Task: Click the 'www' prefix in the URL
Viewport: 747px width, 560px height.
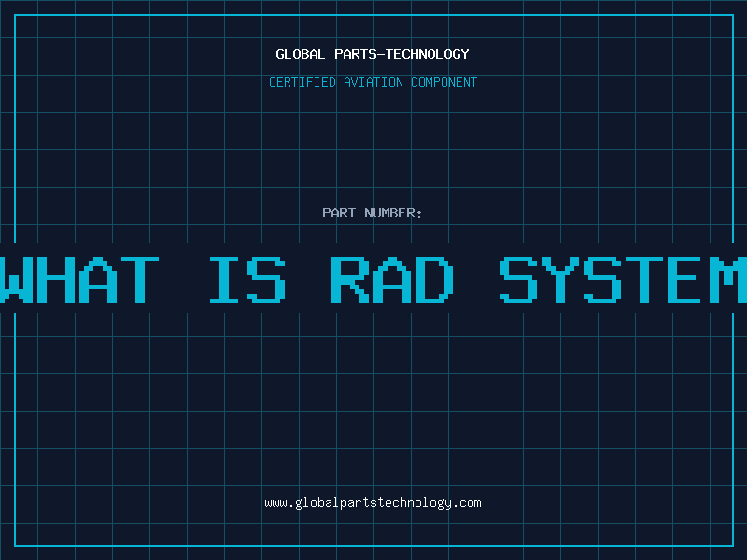Action: 275,503
